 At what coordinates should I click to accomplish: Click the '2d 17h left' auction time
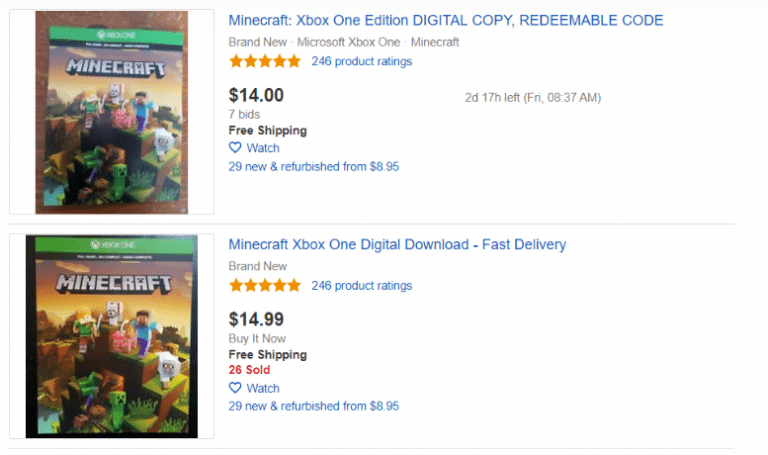532,97
